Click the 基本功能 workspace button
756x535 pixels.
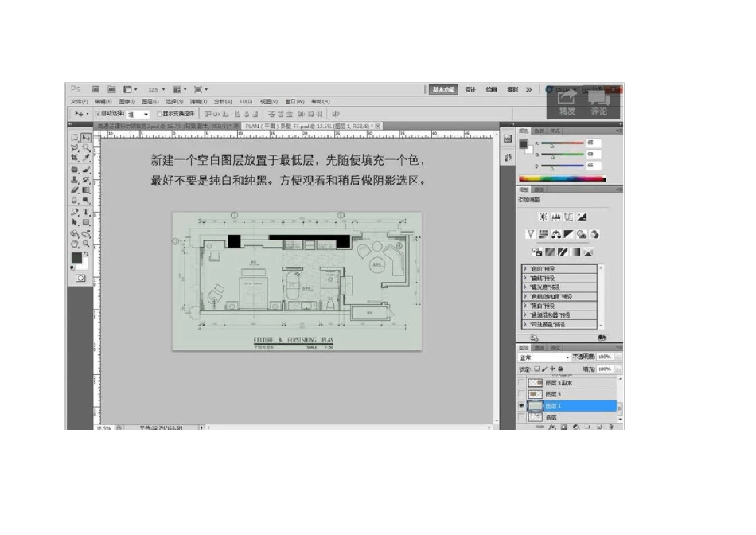[x=443, y=90]
